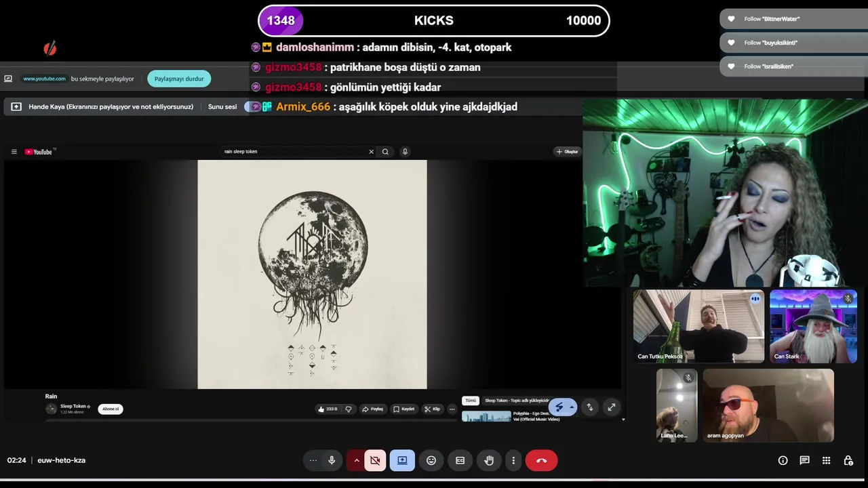Open the activities grid icon
This screenshot has width=868, height=488.
coord(826,460)
